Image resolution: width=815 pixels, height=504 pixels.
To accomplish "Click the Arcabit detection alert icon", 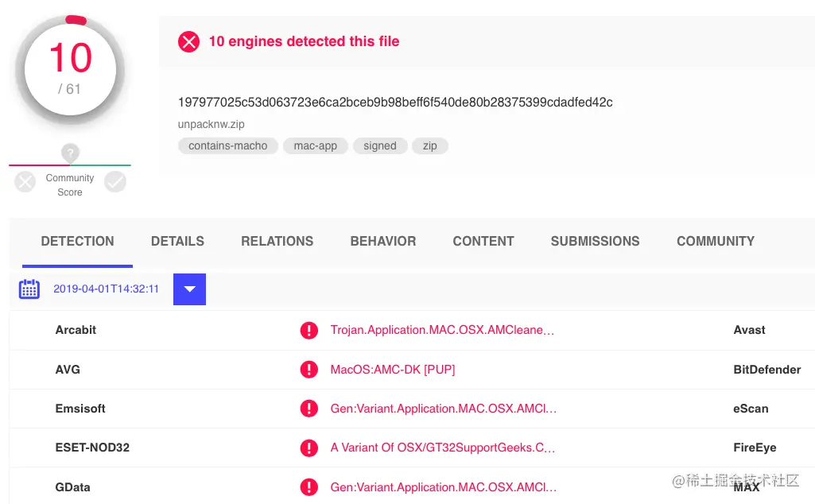I will [x=309, y=330].
